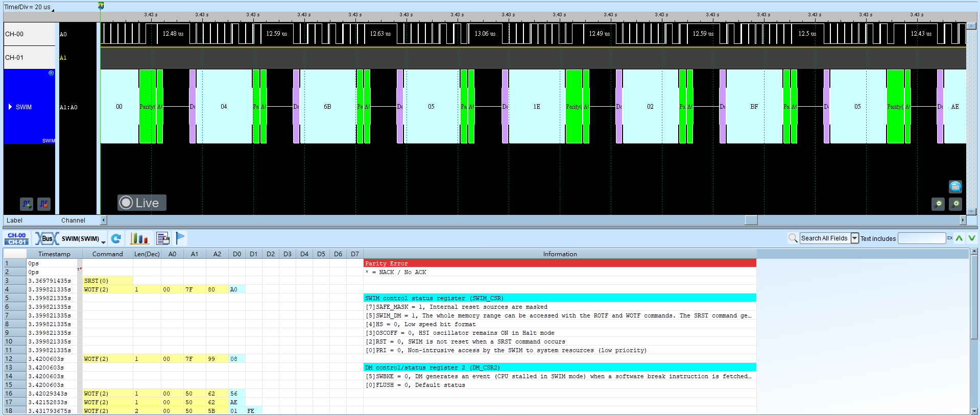The image size is (980, 416).
Task: Select the DM control/status register 2 row
Action: (x=560, y=368)
